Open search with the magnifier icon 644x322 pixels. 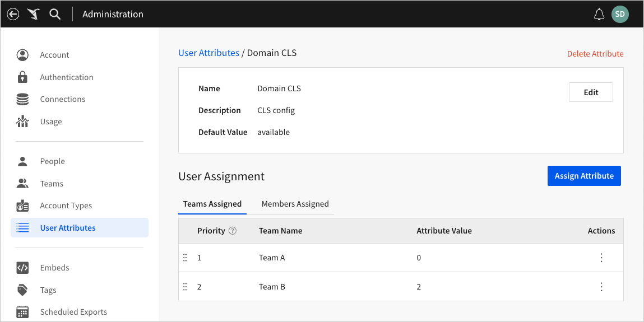pos(54,15)
